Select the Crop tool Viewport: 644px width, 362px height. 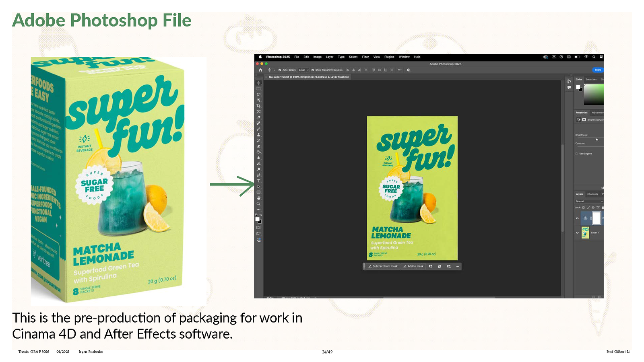[x=258, y=106]
